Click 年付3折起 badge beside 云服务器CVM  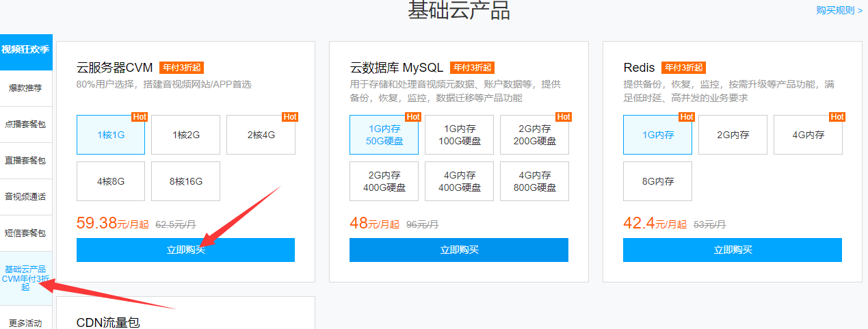coord(182,68)
